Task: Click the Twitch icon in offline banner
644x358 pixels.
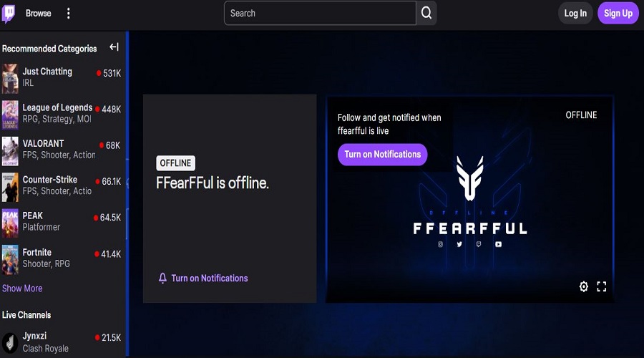Action: [x=479, y=244]
